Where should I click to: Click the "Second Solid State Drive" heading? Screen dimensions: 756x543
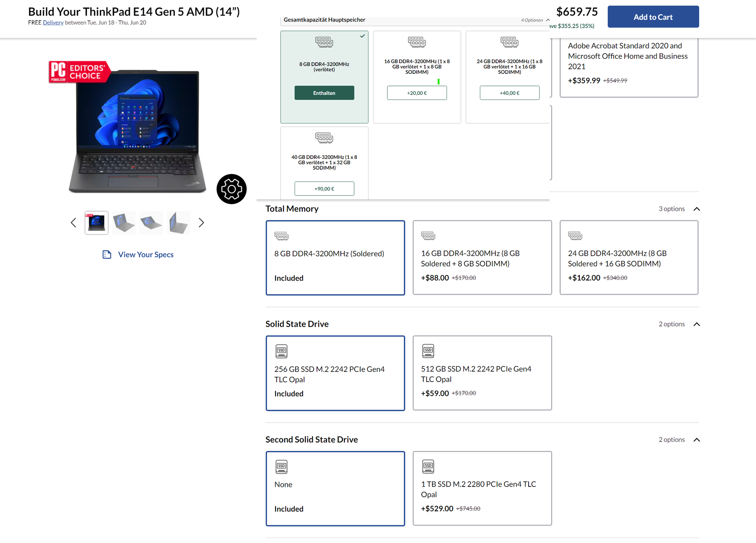[x=312, y=439]
